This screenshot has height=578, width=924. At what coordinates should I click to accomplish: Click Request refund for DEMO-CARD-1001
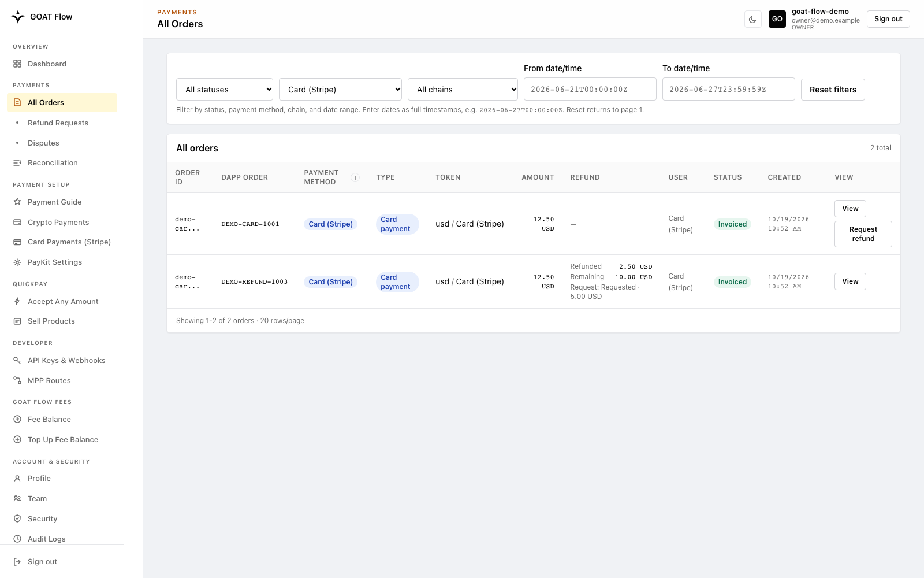point(863,234)
